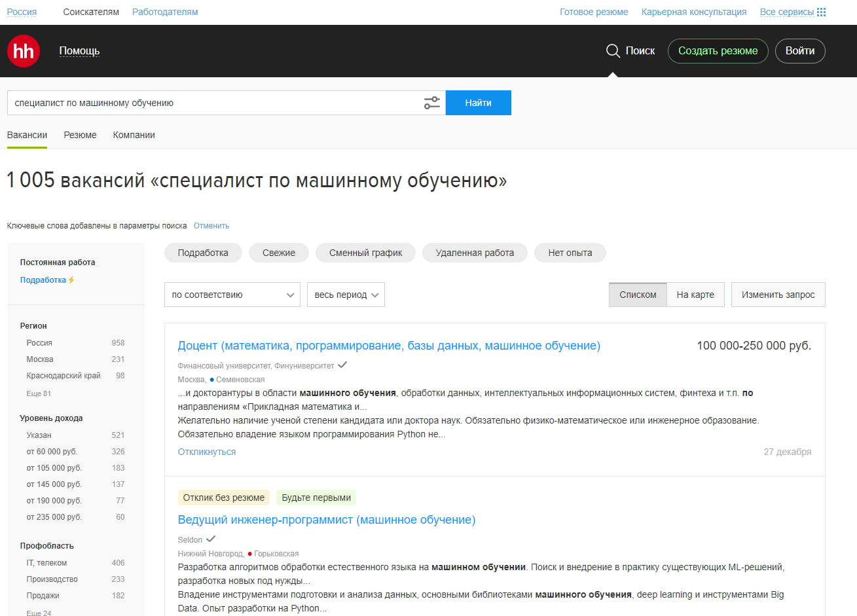
Task: Open the «по соответствию» sort dropdown
Action: click(232, 295)
